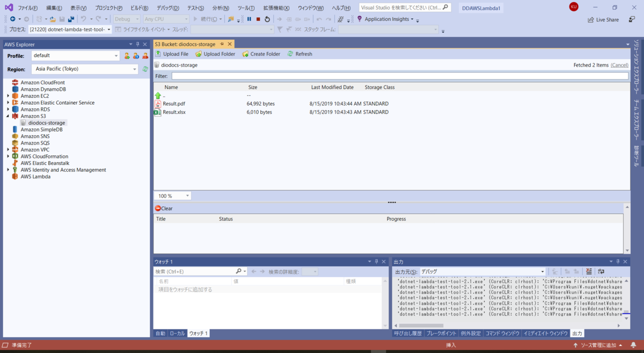The height and width of the screenshot is (353, 644).
Task: Switch to the 自動 tab
Action: 160,334
